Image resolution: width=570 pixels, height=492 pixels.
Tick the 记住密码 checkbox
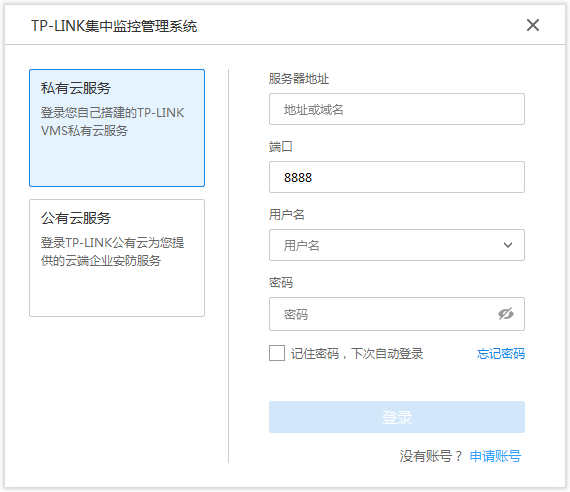pyautogui.click(x=277, y=353)
